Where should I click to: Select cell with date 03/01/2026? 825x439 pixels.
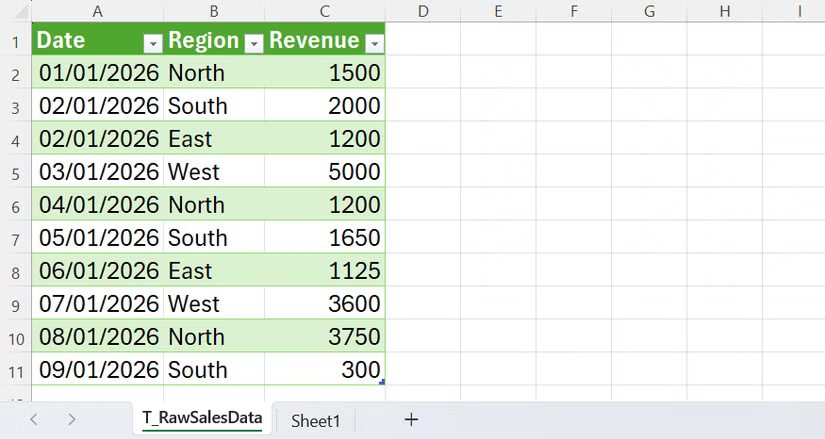(x=97, y=171)
